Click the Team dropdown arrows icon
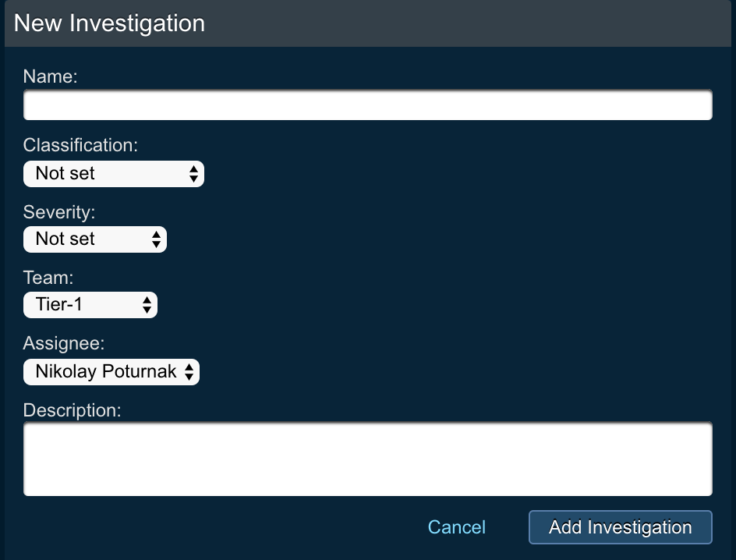Viewport: 736px width, 560px height. (x=147, y=305)
